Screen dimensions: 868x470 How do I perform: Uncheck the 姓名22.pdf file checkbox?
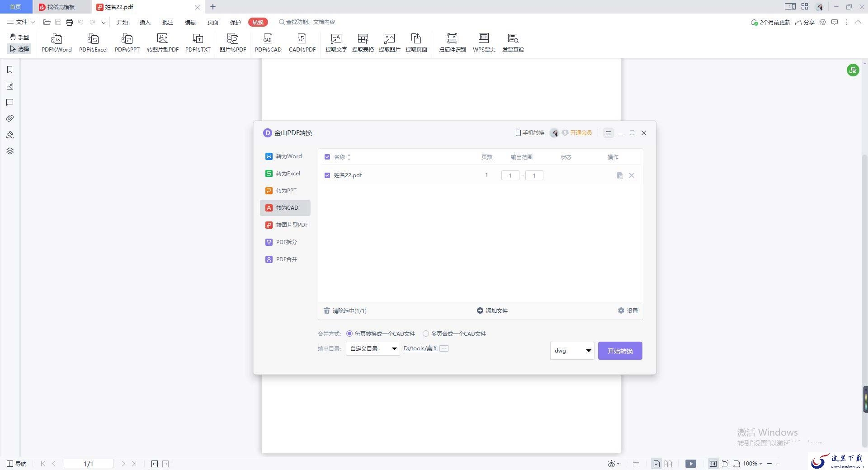tap(327, 175)
